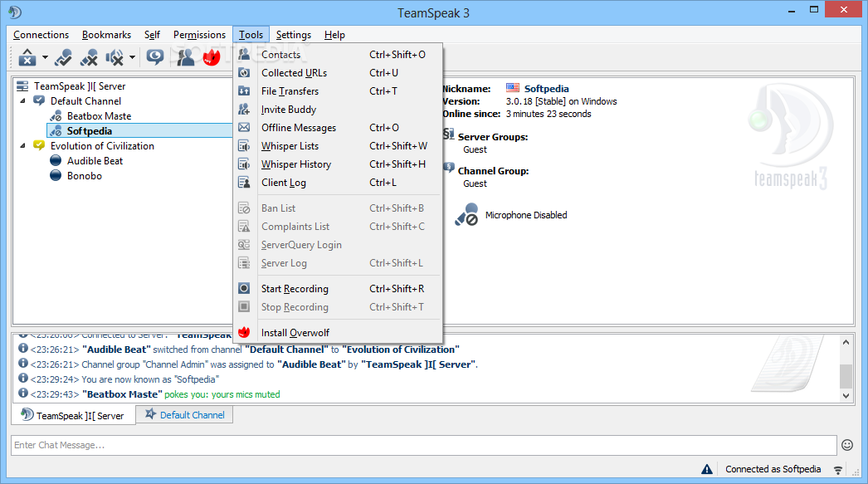The height and width of the screenshot is (484, 868).
Task: Click the subscribe channels eye toolbar icon
Action: [x=155, y=56]
